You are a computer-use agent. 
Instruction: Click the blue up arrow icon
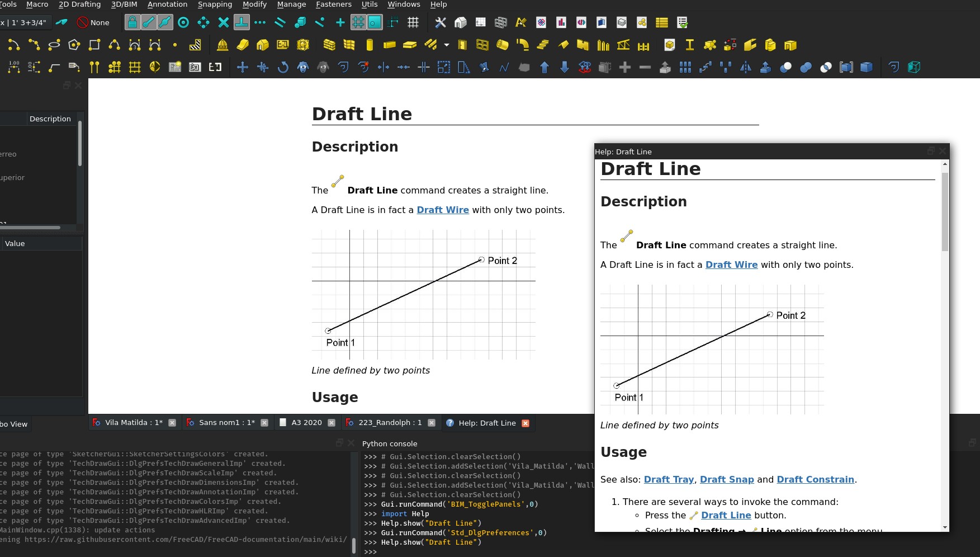[545, 67]
